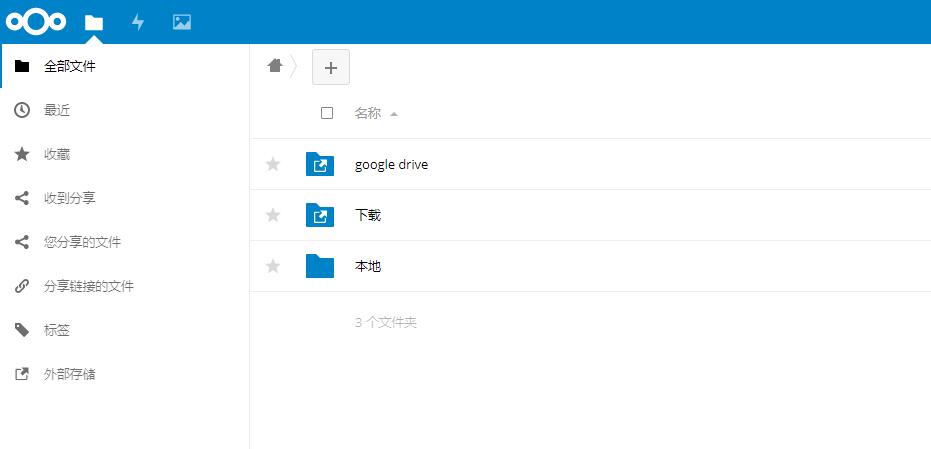Open the Activity lightning bolt icon

click(x=138, y=23)
